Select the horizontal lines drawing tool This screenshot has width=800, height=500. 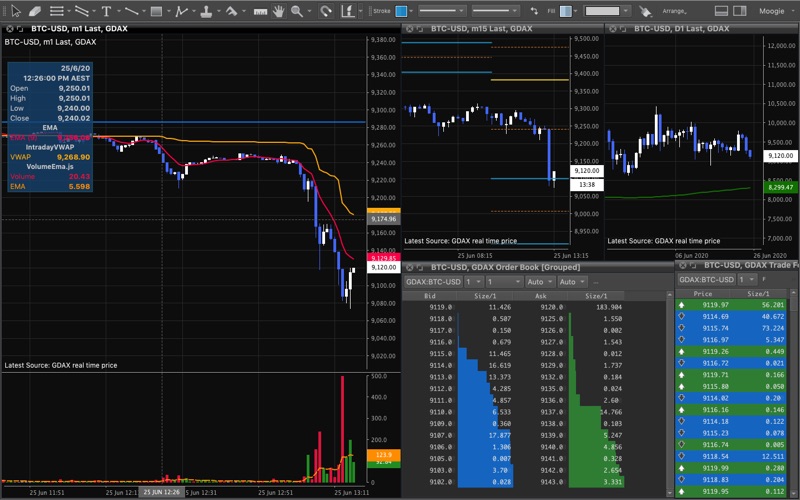[x=57, y=11]
